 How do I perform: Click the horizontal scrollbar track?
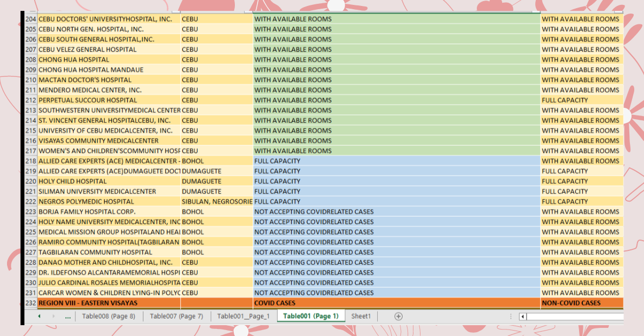(575, 316)
